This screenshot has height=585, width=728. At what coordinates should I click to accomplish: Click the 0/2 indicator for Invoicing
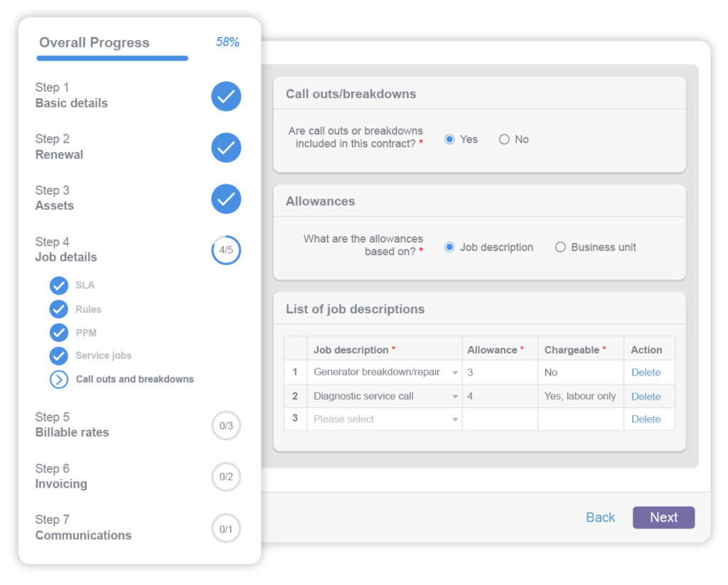[226, 477]
